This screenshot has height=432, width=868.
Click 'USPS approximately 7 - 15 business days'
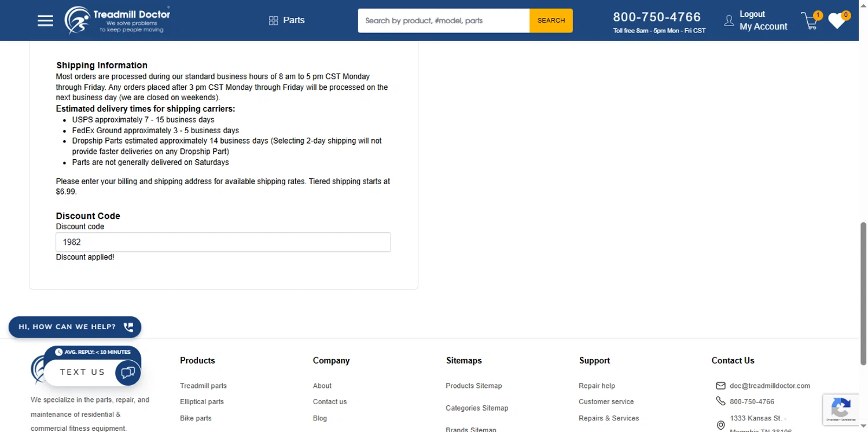pyautogui.click(x=143, y=120)
